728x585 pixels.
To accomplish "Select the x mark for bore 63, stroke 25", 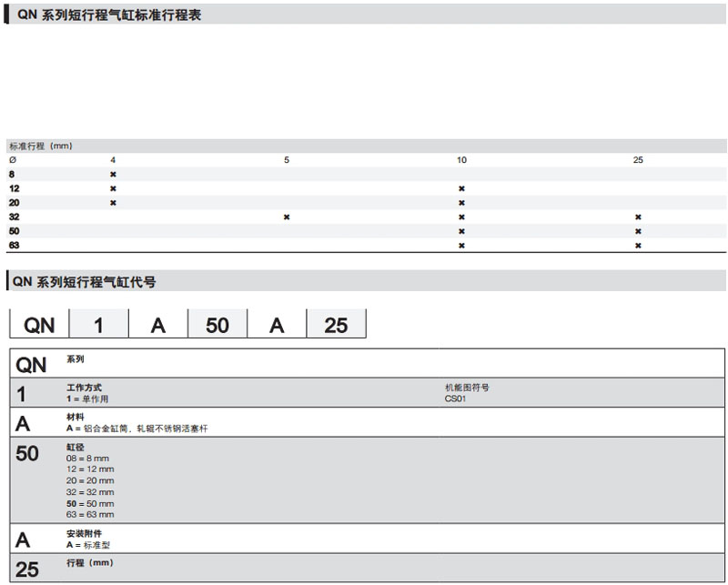I will (x=638, y=246).
